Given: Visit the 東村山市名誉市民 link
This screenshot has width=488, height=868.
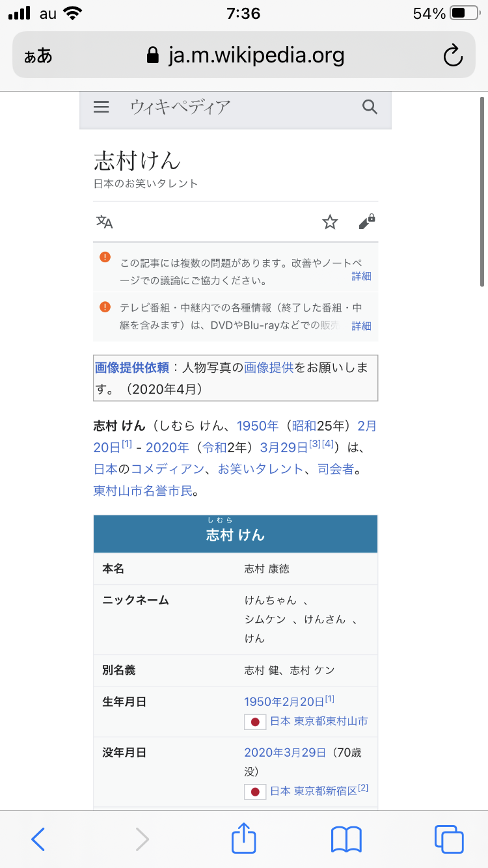Looking at the screenshot, I should [143, 491].
